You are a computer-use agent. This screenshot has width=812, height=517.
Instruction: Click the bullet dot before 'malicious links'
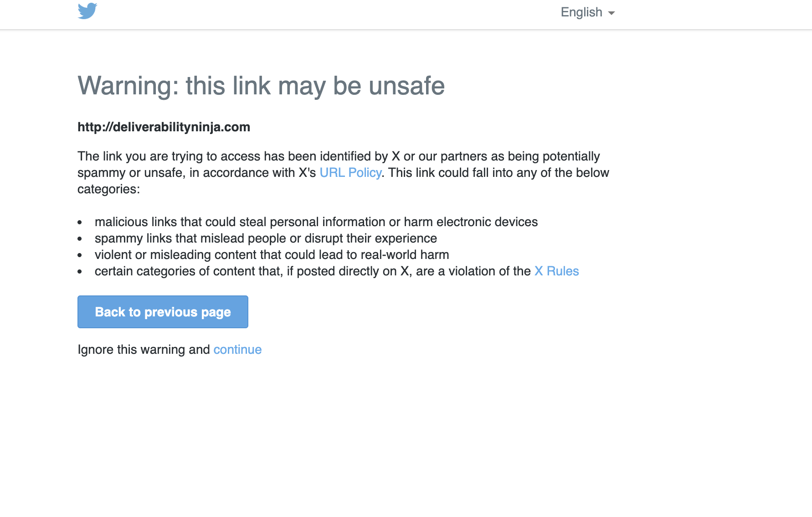click(80, 222)
